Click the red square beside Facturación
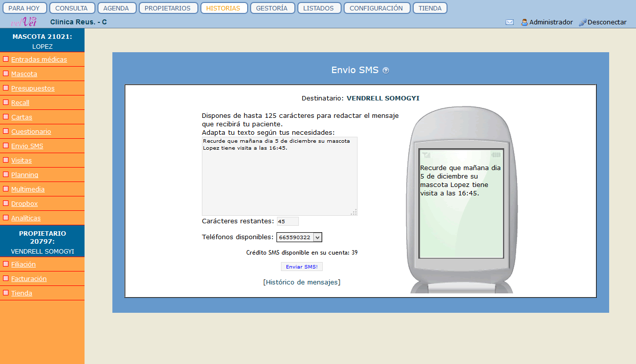 [x=6, y=278]
